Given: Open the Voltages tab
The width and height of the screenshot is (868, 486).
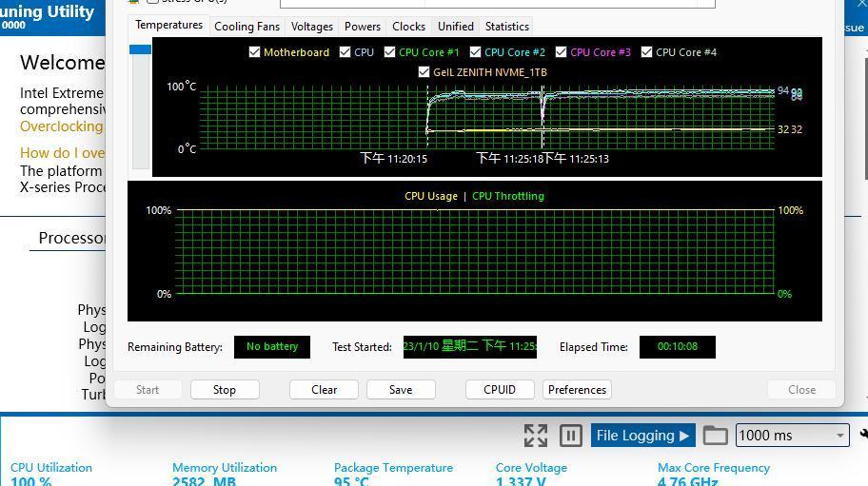Looking at the screenshot, I should [x=311, y=27].
